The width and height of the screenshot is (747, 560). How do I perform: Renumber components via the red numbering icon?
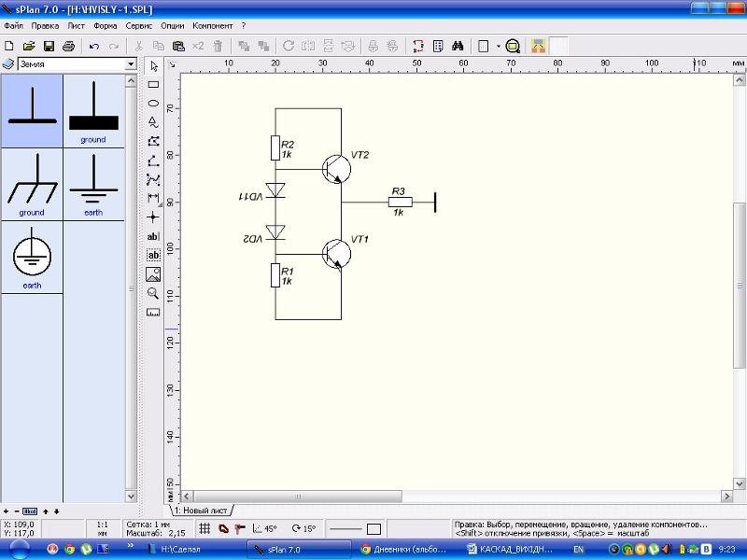[x=417, y=46]
